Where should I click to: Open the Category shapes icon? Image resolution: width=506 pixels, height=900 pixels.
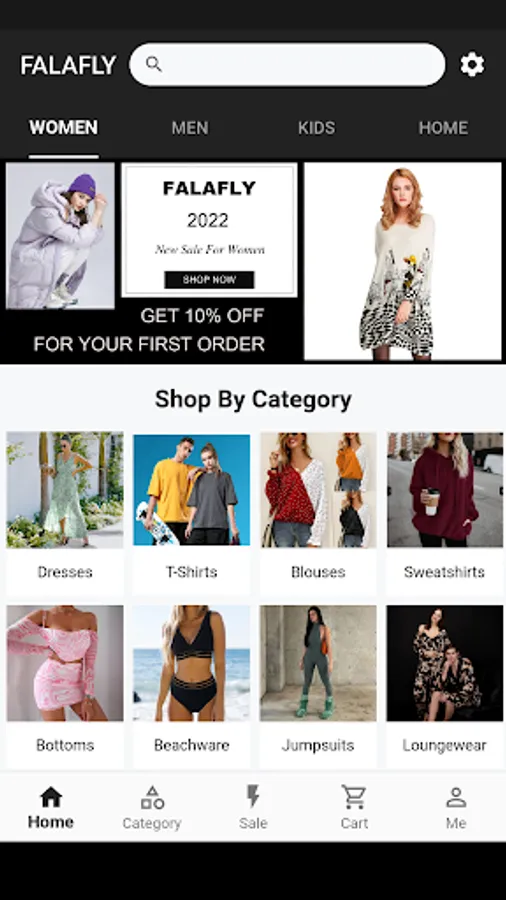[x=152, y=797]
